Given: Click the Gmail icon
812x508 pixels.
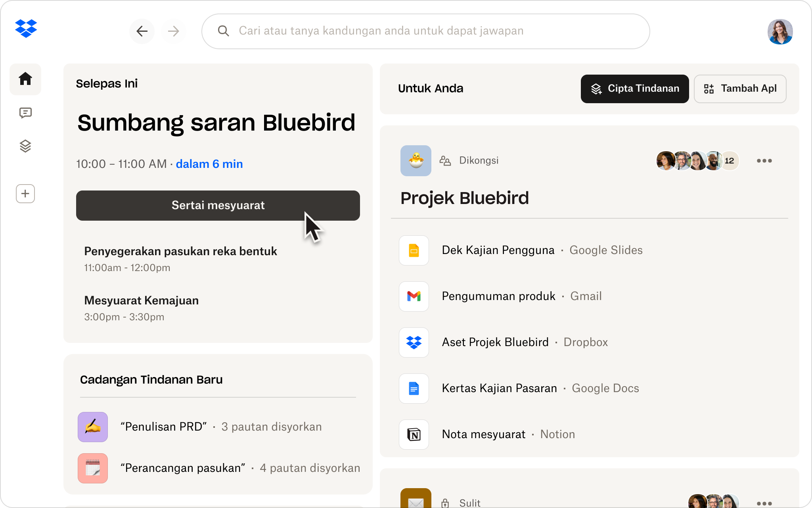Looking at the screenshot, I should coord(414,296).
